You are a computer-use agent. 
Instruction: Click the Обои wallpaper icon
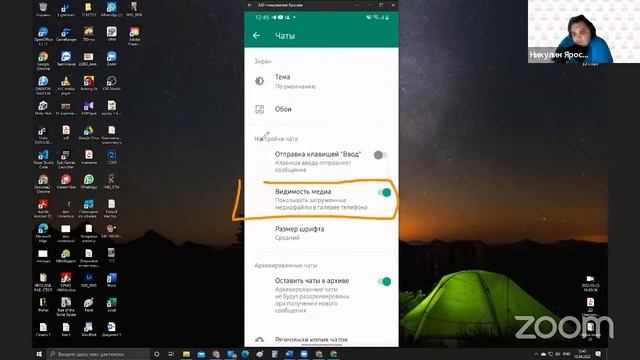(260, 109)
